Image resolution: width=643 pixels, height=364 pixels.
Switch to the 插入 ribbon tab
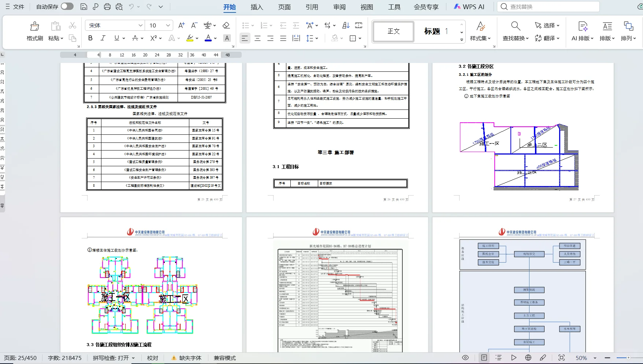257,7
